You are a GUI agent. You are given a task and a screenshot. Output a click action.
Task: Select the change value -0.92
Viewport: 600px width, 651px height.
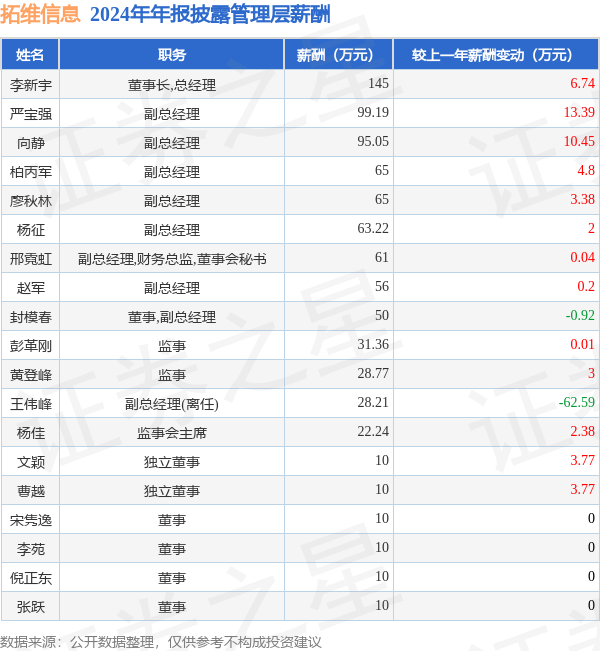pos(580,316)
